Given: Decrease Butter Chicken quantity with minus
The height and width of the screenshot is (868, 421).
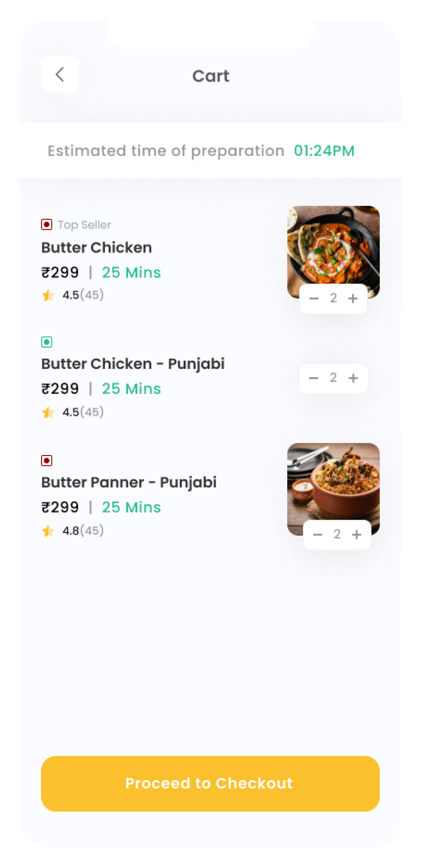Looking at the screenshot, I should tap(314, 298).
